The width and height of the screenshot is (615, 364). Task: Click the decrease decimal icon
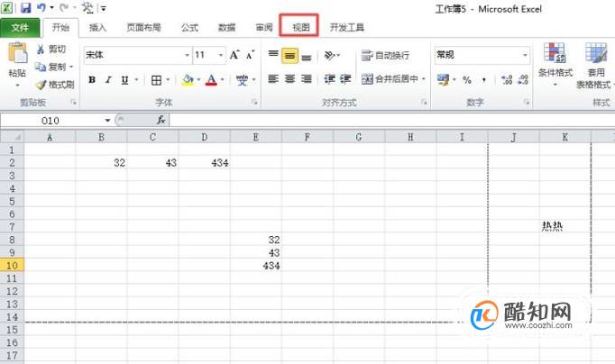[x=523, y=80]
